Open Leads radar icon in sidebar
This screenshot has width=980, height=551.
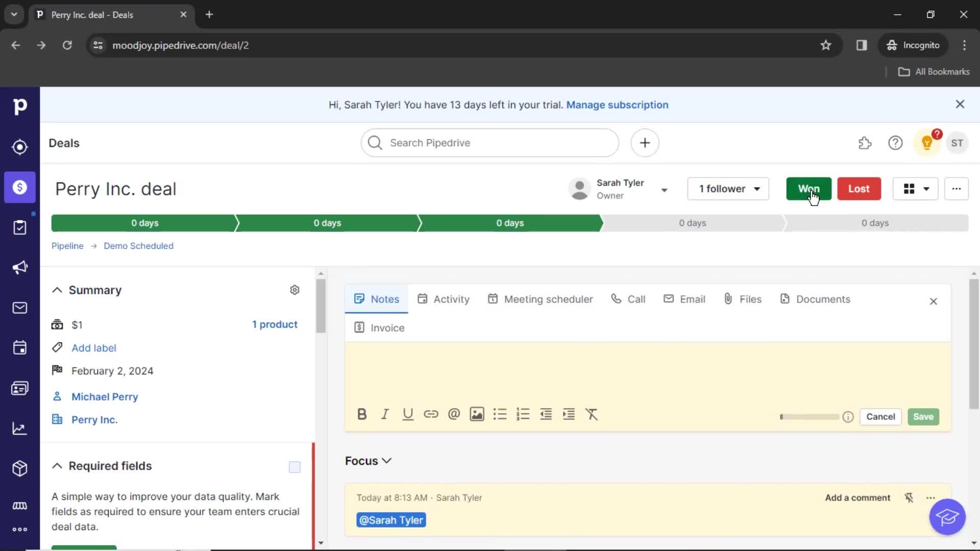[x=20, y=147]
